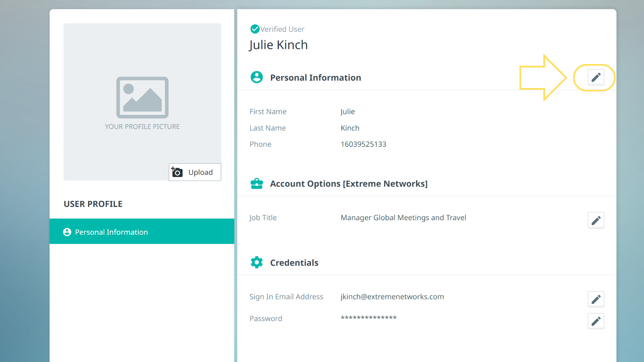Edit Sign In Email Address
The image size is (644, 362).
[x=596, y=299]
